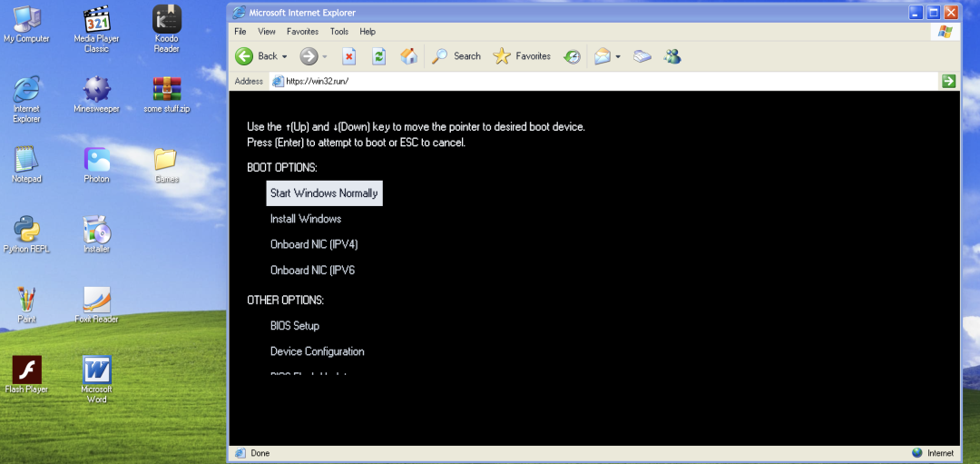Image resolution: width=980 pixels, height=464 pixels.
Task: Select the Photon desktop icon
Action: (x=96, y=164)
